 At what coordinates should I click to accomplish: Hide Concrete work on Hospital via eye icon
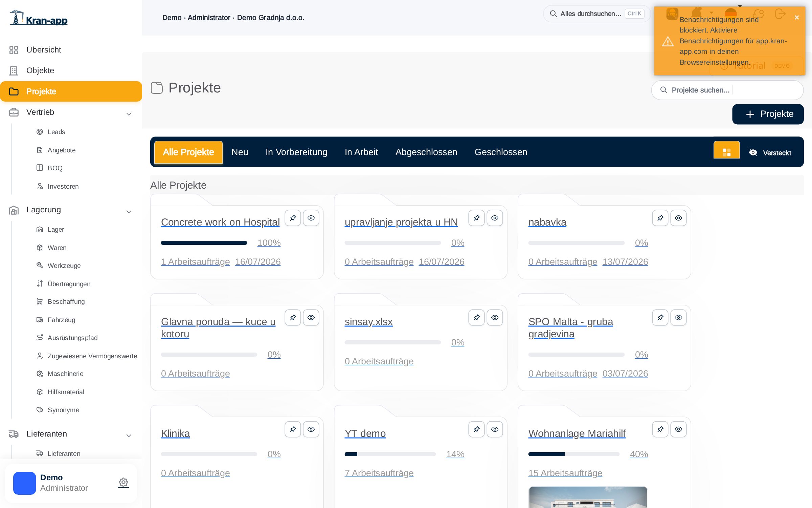coord(311,218)
